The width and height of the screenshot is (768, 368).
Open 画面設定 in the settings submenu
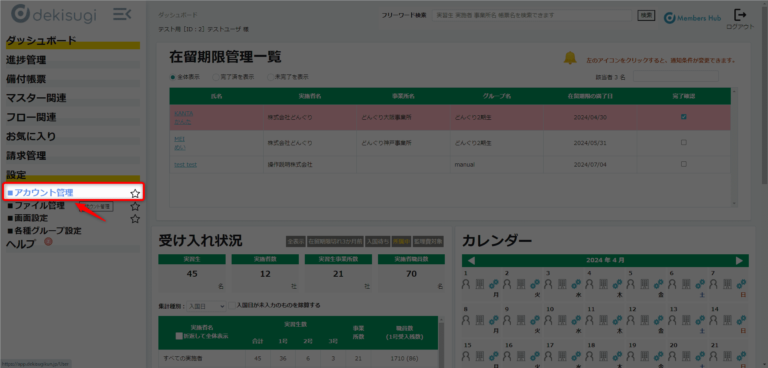coord(31,218)
